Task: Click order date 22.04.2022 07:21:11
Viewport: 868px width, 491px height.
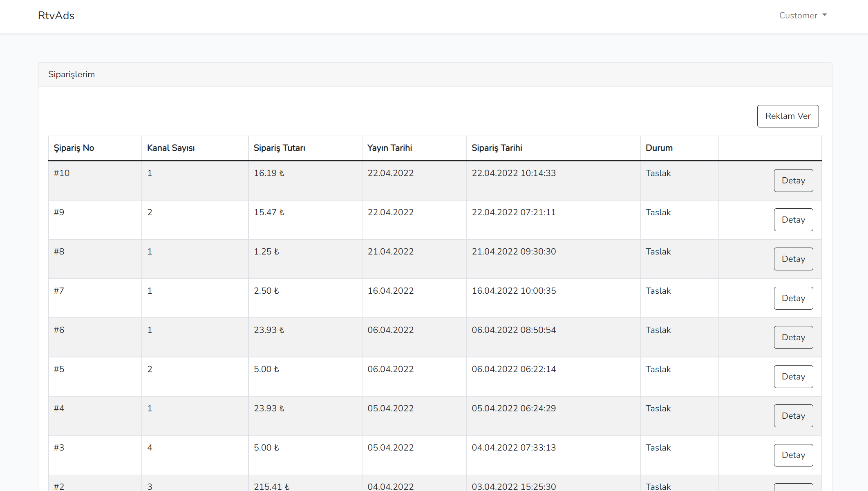Action: (x=514, y=212)
